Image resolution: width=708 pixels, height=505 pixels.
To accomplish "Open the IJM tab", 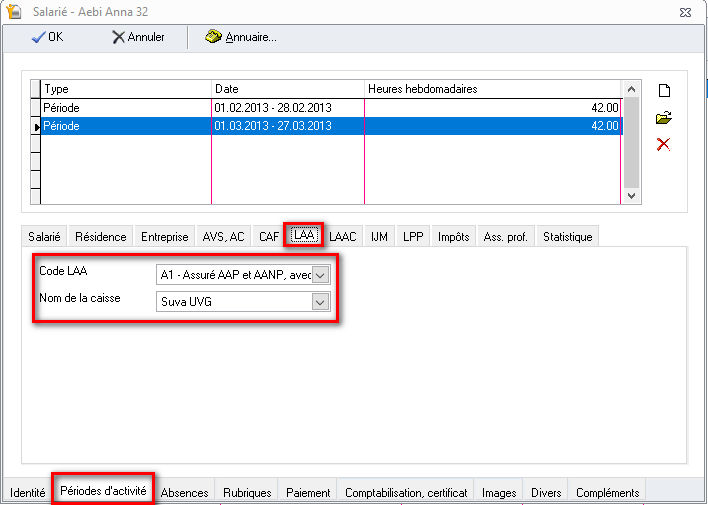I will click(379, 237).
